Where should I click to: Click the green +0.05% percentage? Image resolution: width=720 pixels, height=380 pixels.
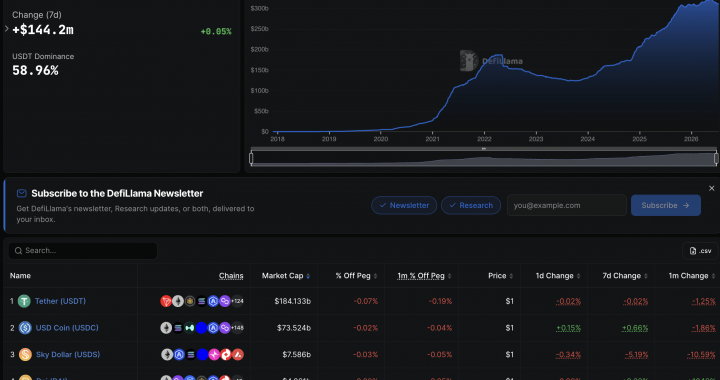coord(216,31)
